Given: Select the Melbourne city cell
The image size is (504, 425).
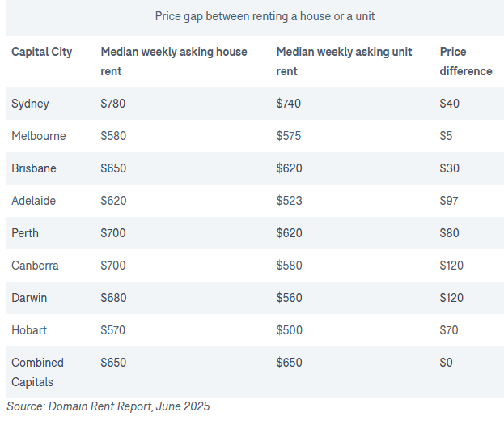Looking at the screenshot, I should point(39,136).
